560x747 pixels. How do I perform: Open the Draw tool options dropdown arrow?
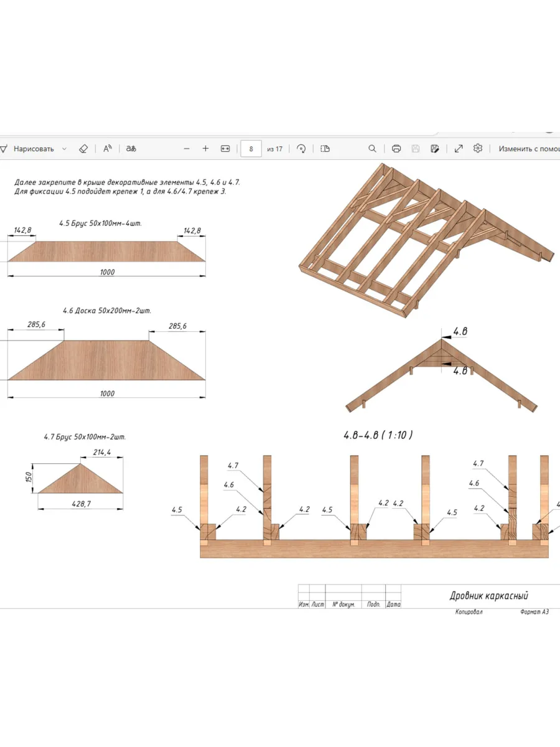coord(64,149)
